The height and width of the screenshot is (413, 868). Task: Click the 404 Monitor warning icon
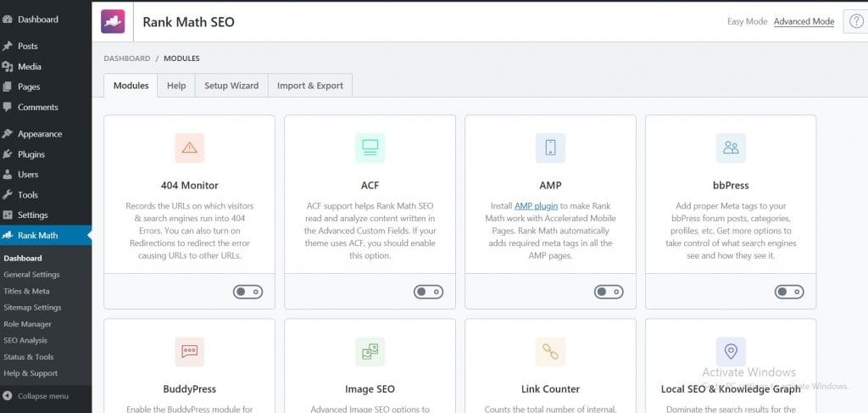pyautogui.click(x=189, y=148)
